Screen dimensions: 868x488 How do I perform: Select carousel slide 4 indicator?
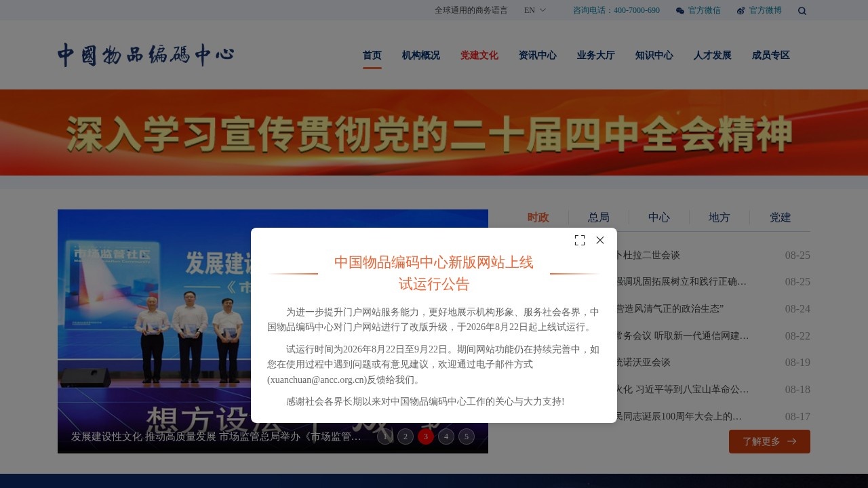pos(446,436)
